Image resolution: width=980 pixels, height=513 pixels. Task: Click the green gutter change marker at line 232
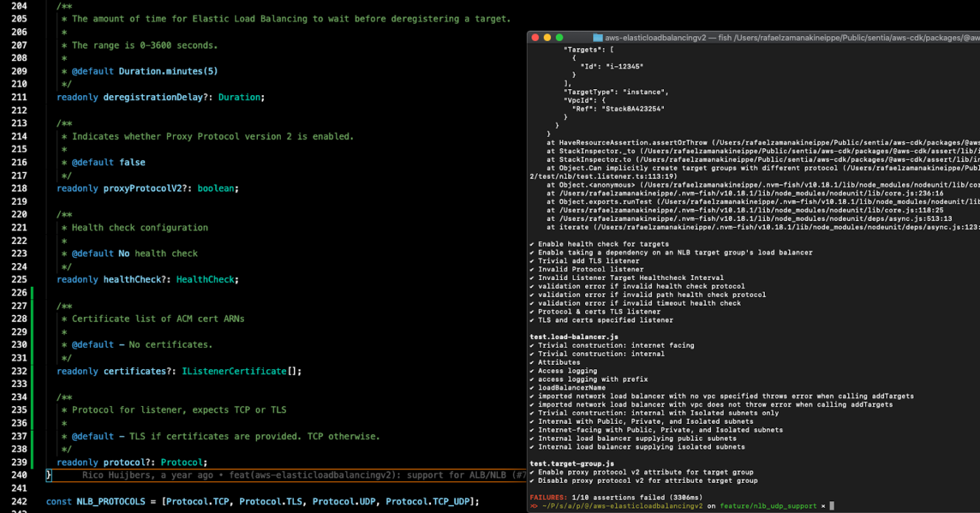[32, 371]
